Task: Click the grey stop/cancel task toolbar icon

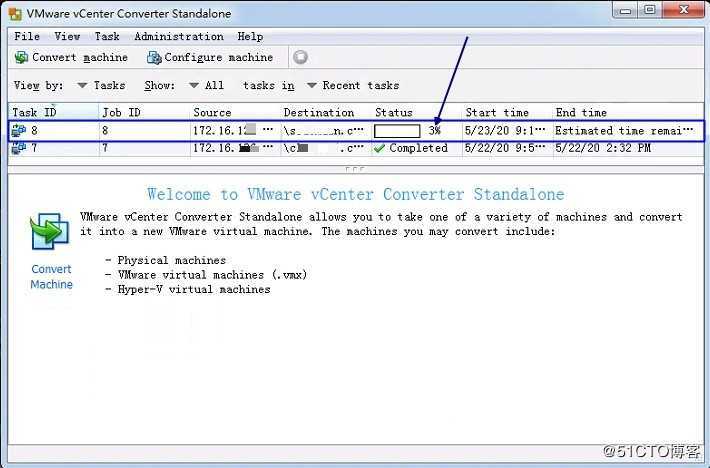Action: [x=300, y=57]
